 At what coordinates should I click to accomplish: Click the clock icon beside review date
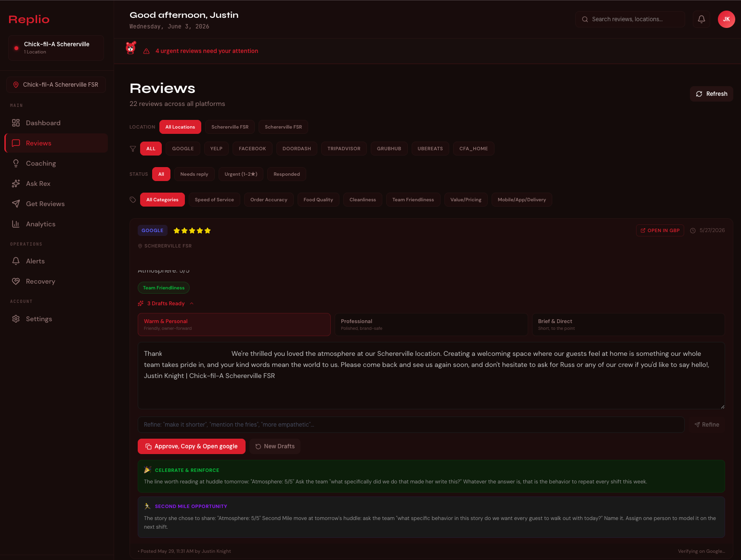click(x=693, y=231)
